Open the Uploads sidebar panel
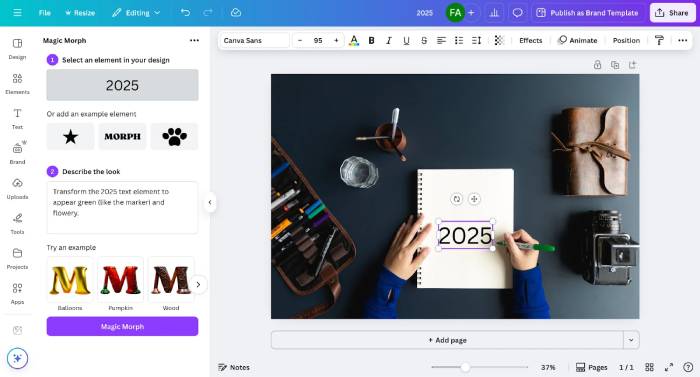The height and width of the screenshot is (377, 700). (x=17, y=188)
